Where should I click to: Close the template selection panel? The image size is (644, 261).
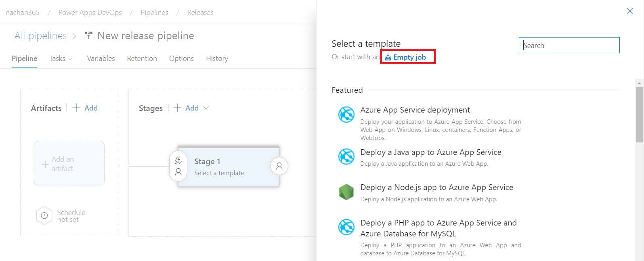(629, 11)
